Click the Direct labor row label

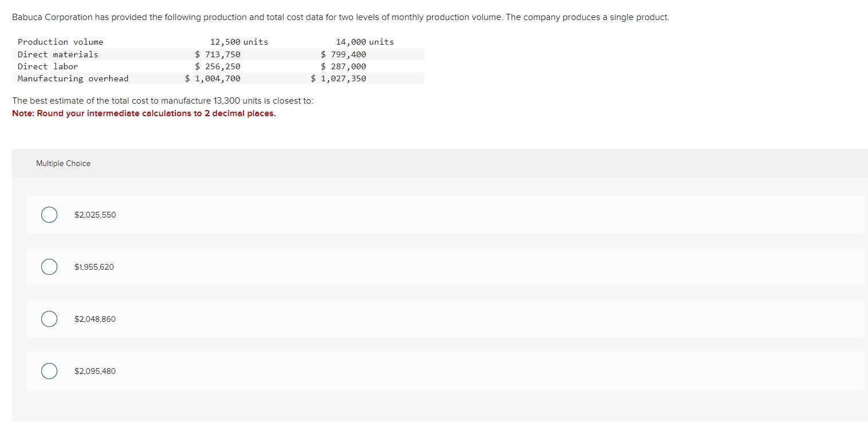click(48, 66)
